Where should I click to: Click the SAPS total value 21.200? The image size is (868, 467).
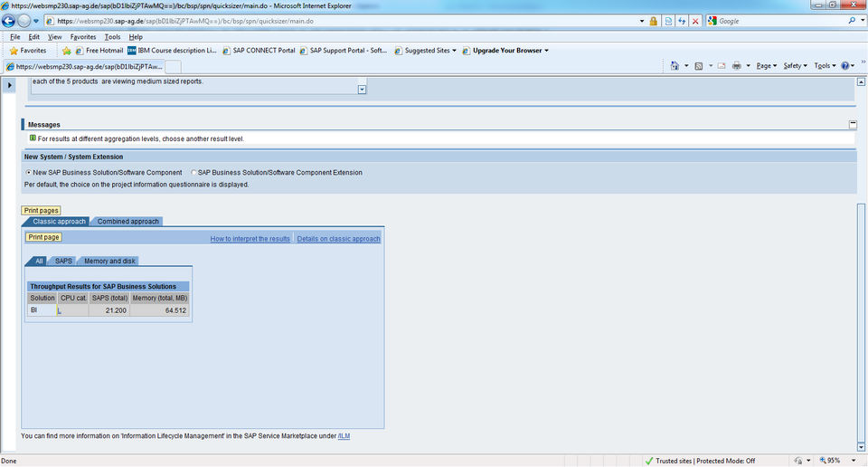(x=116, y=310)
